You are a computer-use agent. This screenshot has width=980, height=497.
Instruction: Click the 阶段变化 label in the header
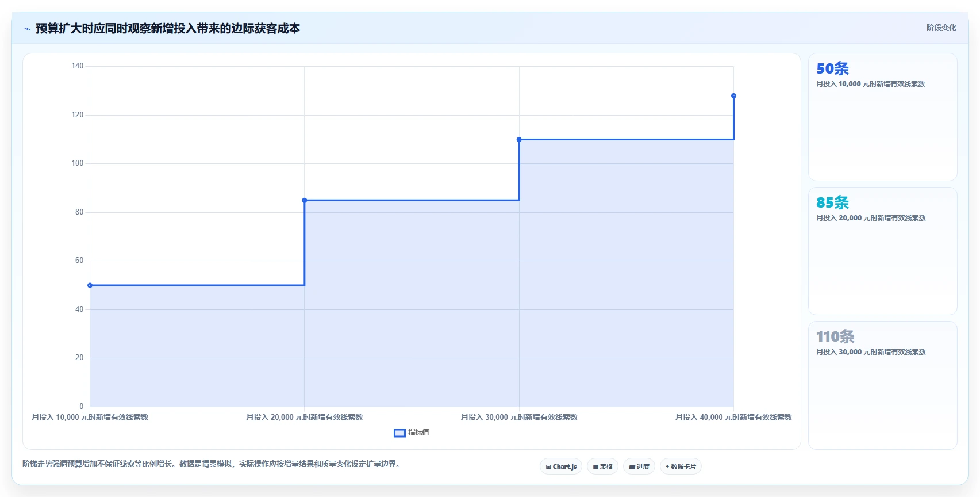pyautogui.click(x=941, y=28)
